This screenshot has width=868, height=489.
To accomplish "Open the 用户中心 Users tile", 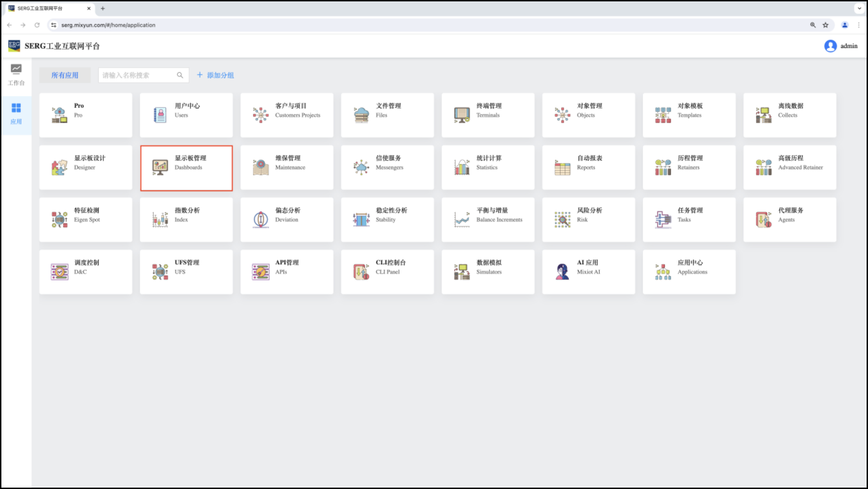I will 186,115.
